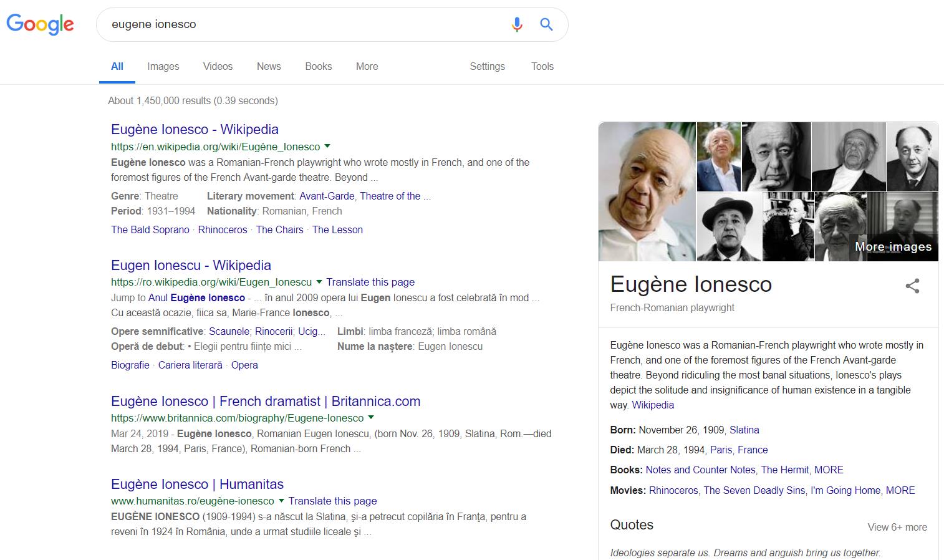Click the Google logo
944x560 pixels.
coord(40,24)
